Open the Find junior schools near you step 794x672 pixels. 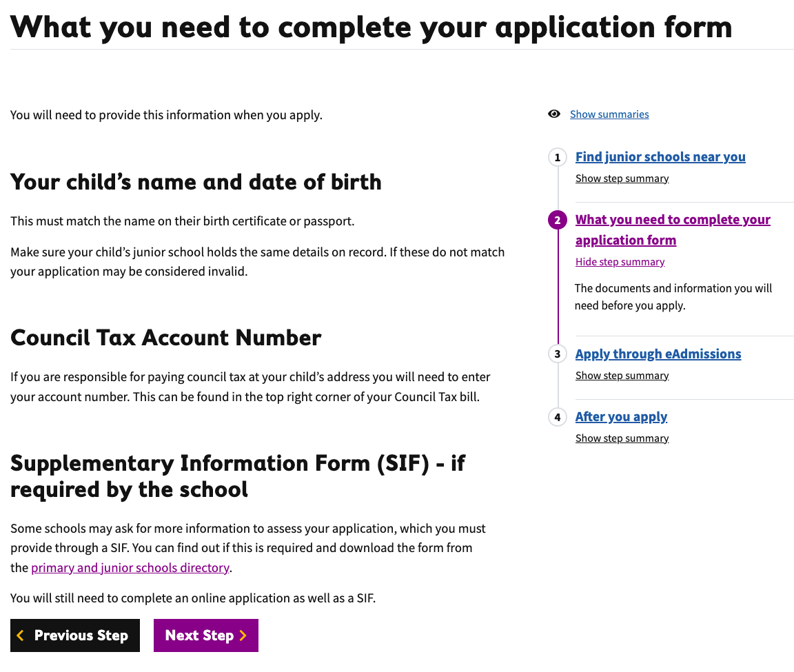coord(660,156)
